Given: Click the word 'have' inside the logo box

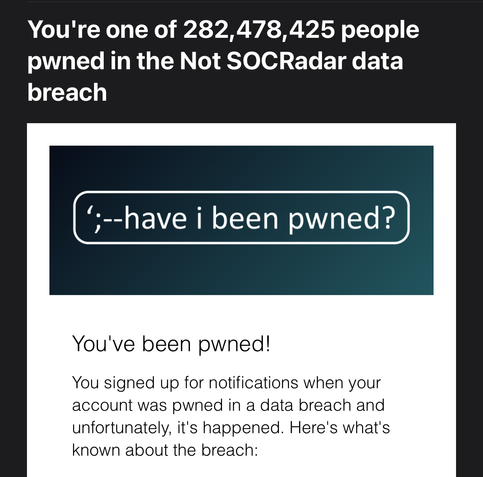Looking at the screenshot, I should tap(155, 218).
